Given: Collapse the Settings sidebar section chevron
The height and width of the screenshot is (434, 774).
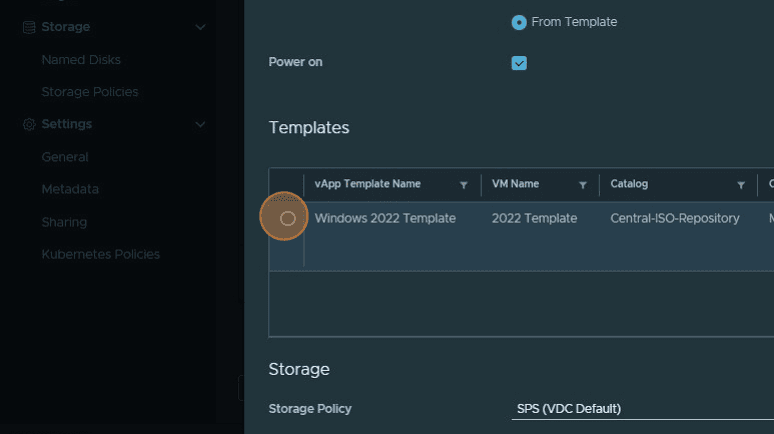Looking at the screenshot, I should tap(200, 124).
